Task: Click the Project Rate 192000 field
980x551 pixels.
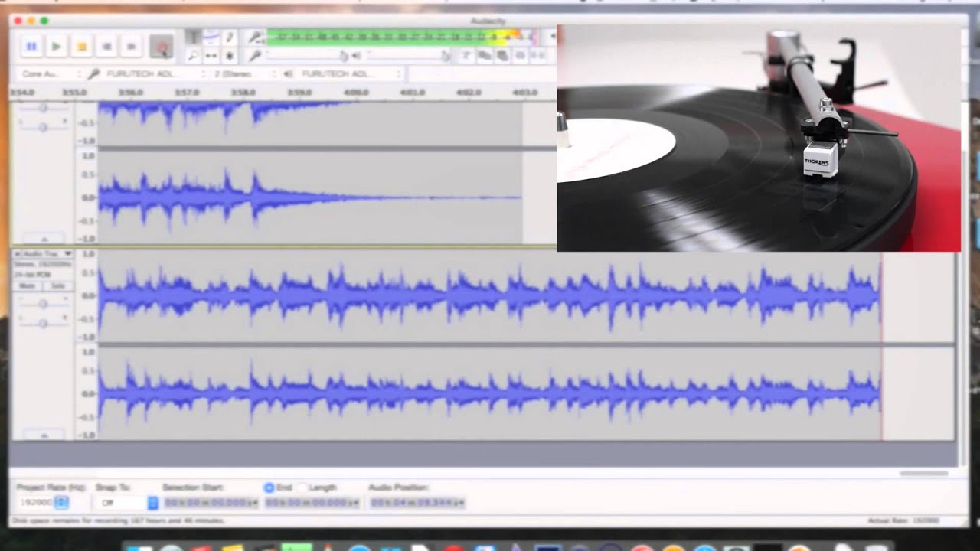Action: click(36, 503)
